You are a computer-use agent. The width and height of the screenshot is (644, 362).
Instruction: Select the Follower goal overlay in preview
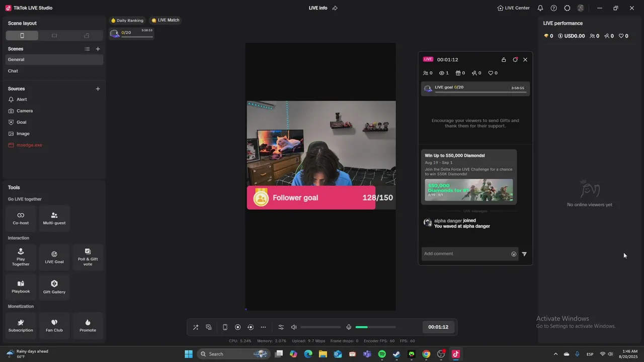coord(320,198)
